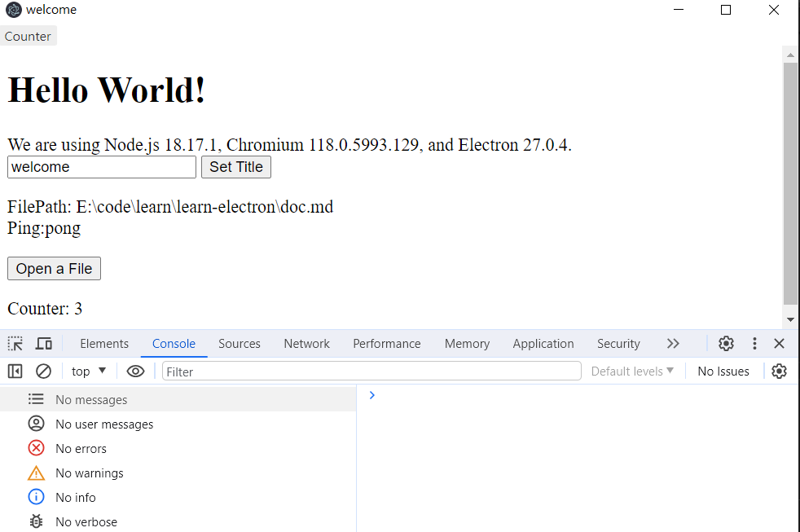Viewport: 800px width, 532px height.
Task: Toggle the console sidebar icon
Action: pos(15,371)
